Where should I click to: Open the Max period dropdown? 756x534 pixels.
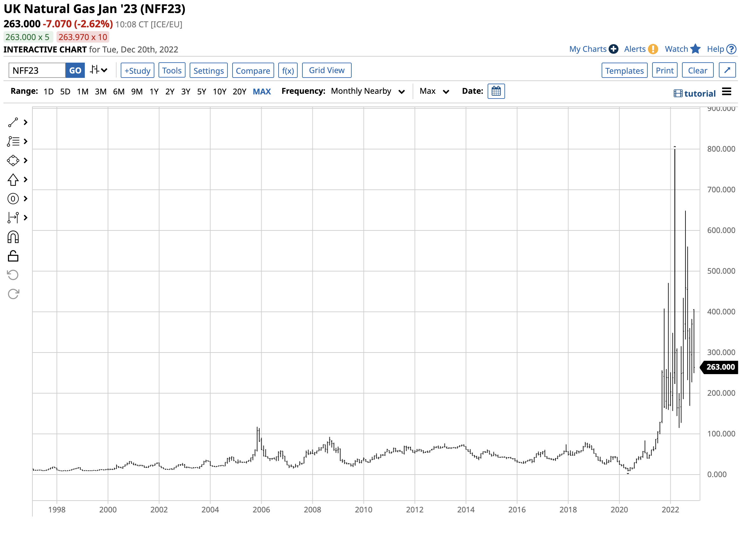(x=434, y=91)
